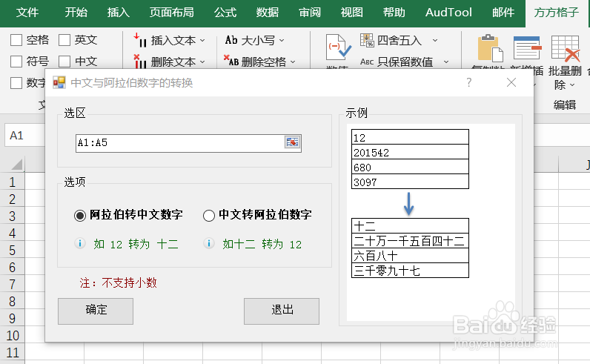
Task: Expand the 大小写 dropdown
Action: [x=282, y=40]
